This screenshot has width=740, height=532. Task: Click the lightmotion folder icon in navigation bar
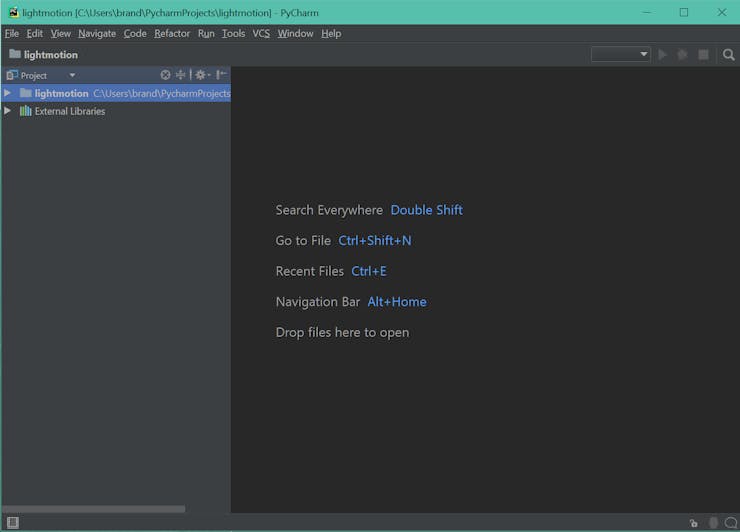(15, 54)
